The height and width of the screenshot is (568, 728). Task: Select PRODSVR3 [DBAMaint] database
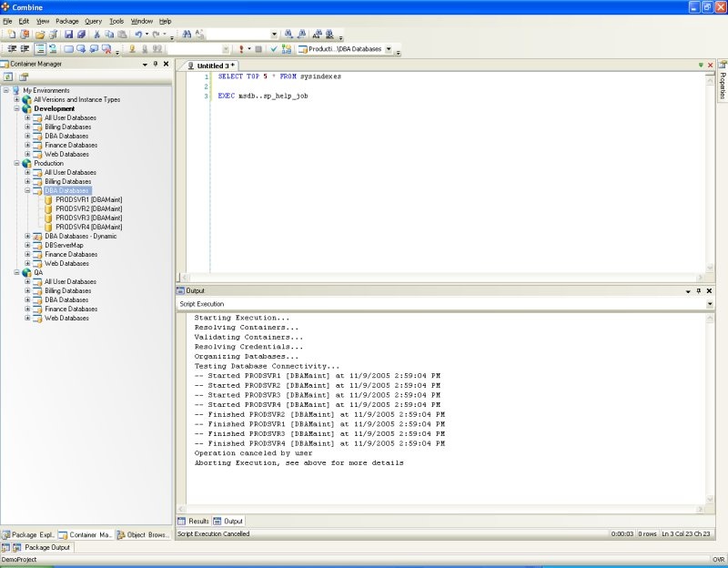coord(88,218)
